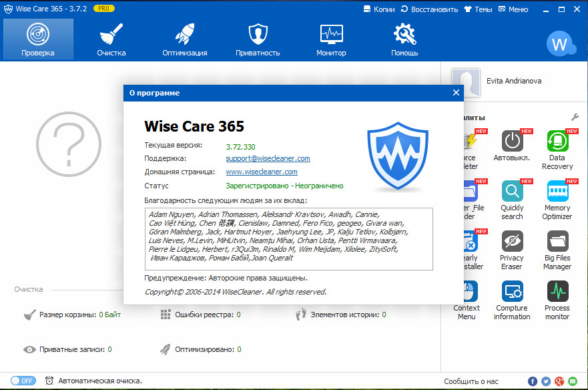The image size is (588, 390).
Task: Open Темы themes option
Action: coord(478,9)
